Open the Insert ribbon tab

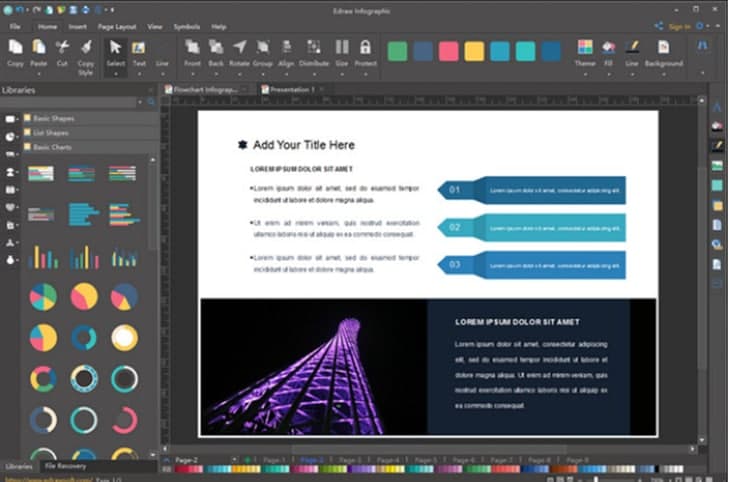pos(78,27)
